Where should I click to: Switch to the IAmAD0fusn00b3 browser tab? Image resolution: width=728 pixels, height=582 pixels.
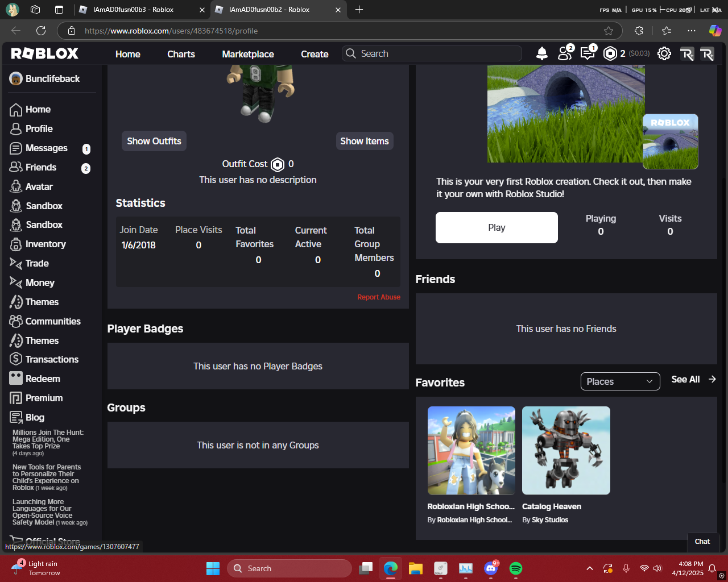[142, 10]
